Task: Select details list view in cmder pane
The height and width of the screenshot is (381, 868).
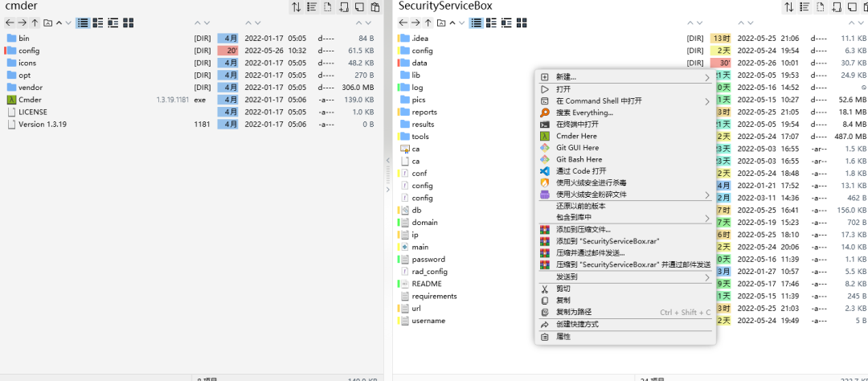Action: 83,23
